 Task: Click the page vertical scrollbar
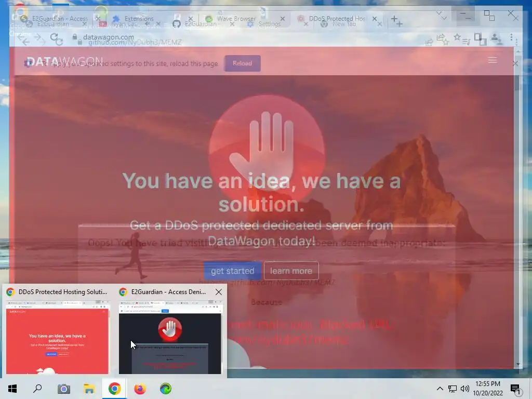[517, 207]
